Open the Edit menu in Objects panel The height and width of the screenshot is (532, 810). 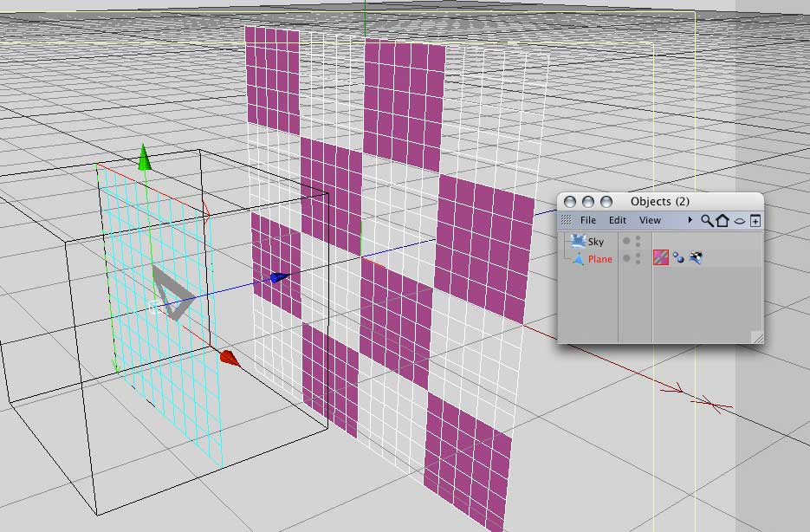(618, 221)
